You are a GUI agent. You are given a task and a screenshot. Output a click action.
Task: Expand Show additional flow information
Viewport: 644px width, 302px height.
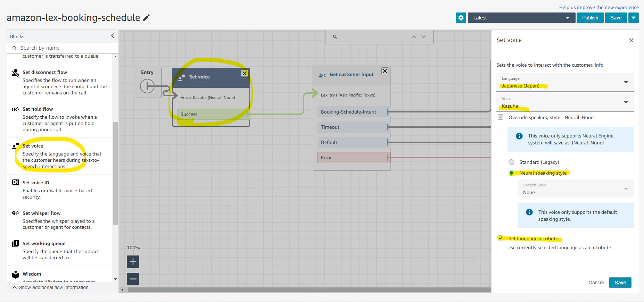pyautogui.click(x=50, y=287)
